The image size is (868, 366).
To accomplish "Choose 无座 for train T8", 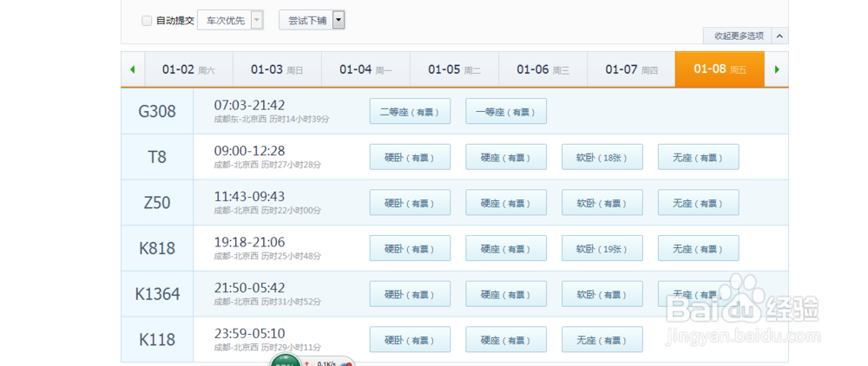I will point(699,157).
